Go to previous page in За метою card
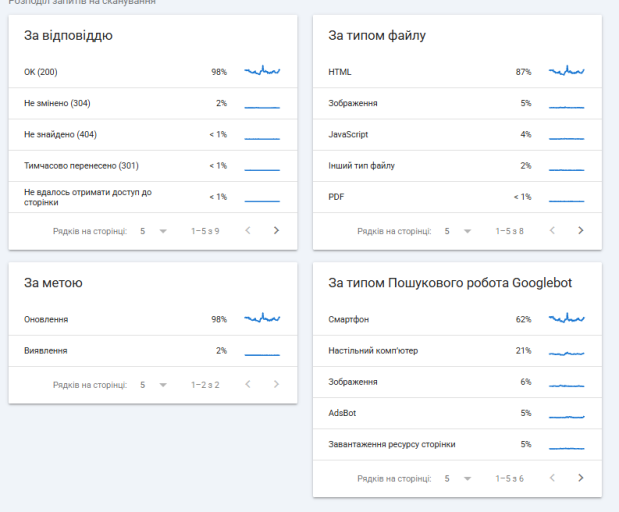 coord(248,384)
